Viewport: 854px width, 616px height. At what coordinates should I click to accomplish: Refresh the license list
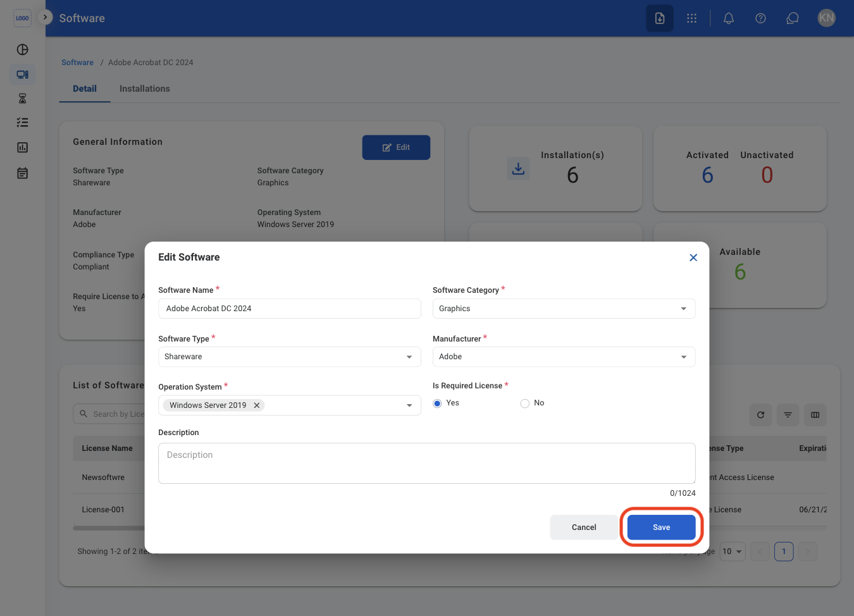pos(760,415)
